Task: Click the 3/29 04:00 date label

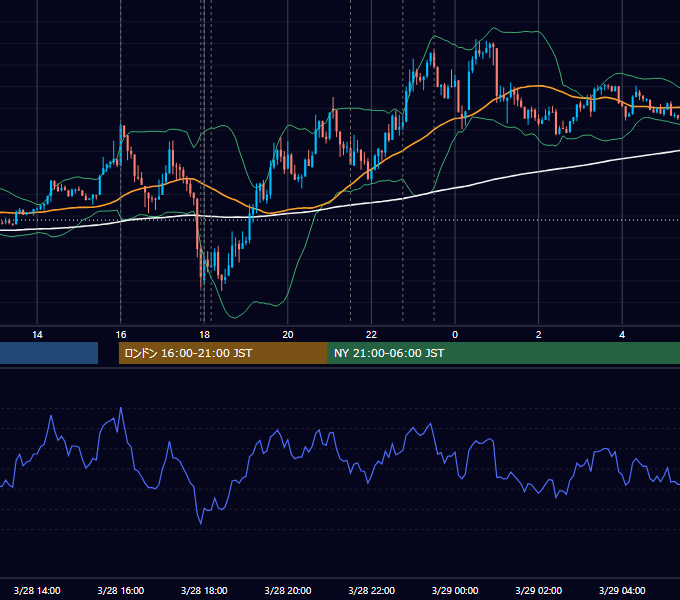Action: tap(622, 590)
